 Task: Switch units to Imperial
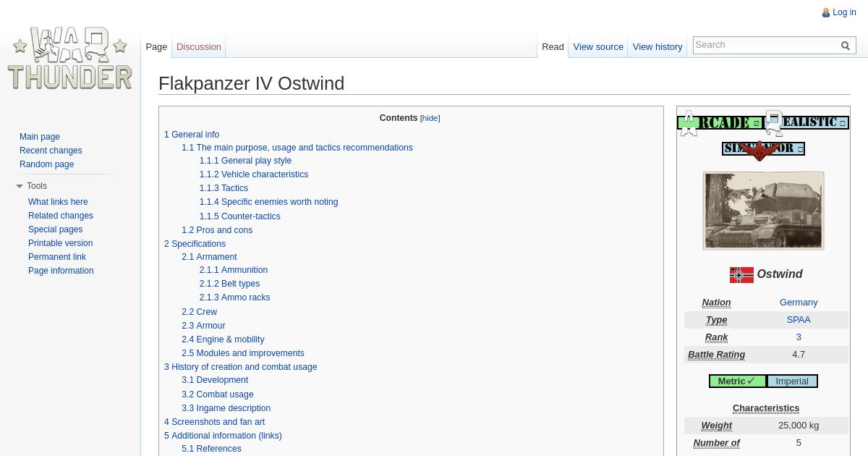coord(792,381)
